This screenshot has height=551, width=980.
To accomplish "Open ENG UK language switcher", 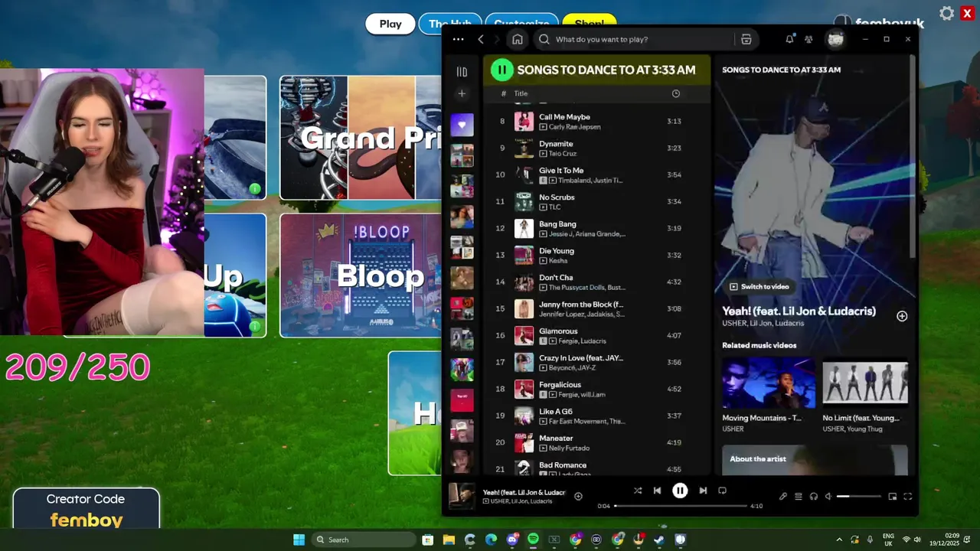I will pyautogui.click(x=888, y=540).
